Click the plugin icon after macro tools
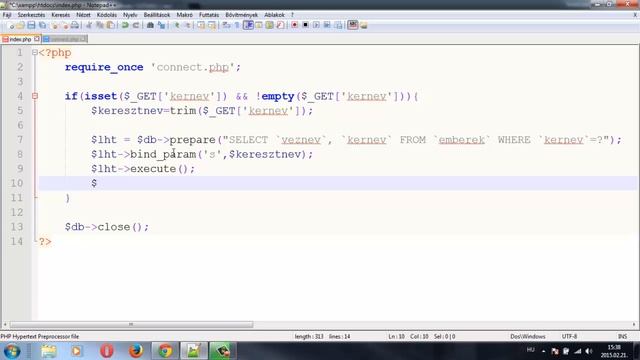The width and height of the screenshot is (640, 360). (353, 25)
